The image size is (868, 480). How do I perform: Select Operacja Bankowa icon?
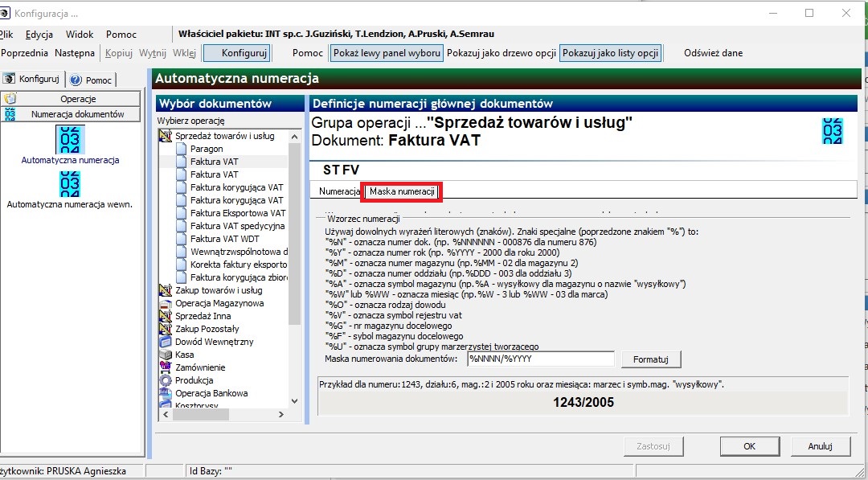click(165, 393)
